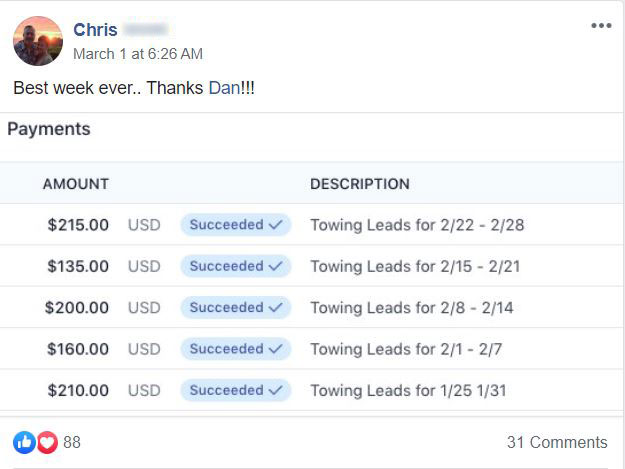The width and height of the screenshot is (625, 469).
Task: Click the blue Like reaction icon
Action: tap(24, 442)
